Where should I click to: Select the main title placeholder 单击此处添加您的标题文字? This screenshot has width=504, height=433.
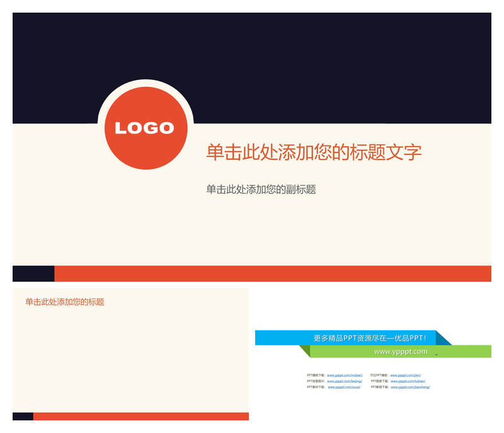pos(314,152)
